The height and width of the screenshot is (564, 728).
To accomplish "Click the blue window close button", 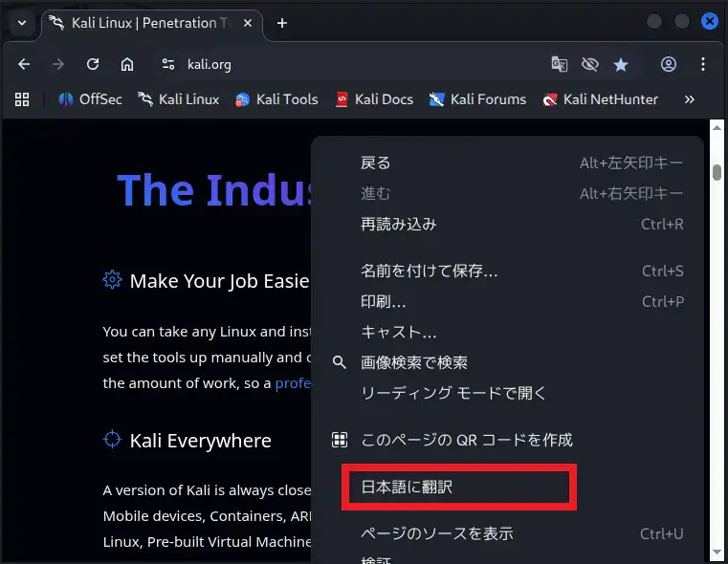I will click(710, 21).
